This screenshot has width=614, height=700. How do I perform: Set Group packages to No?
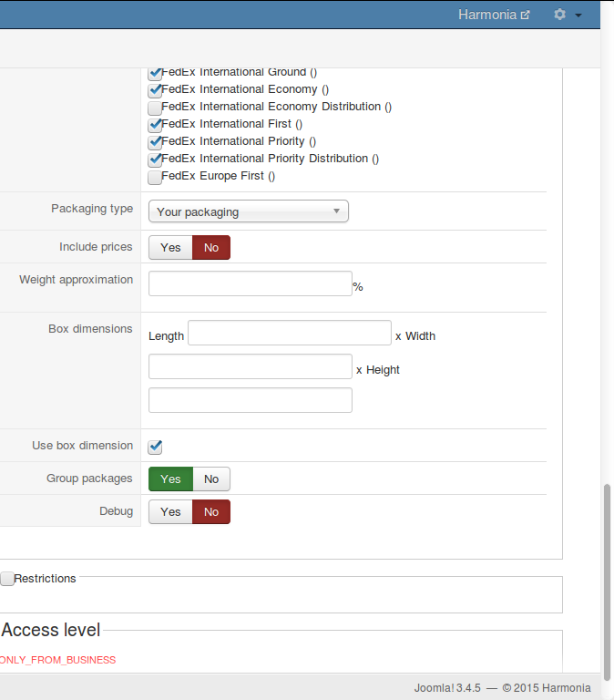211,479
